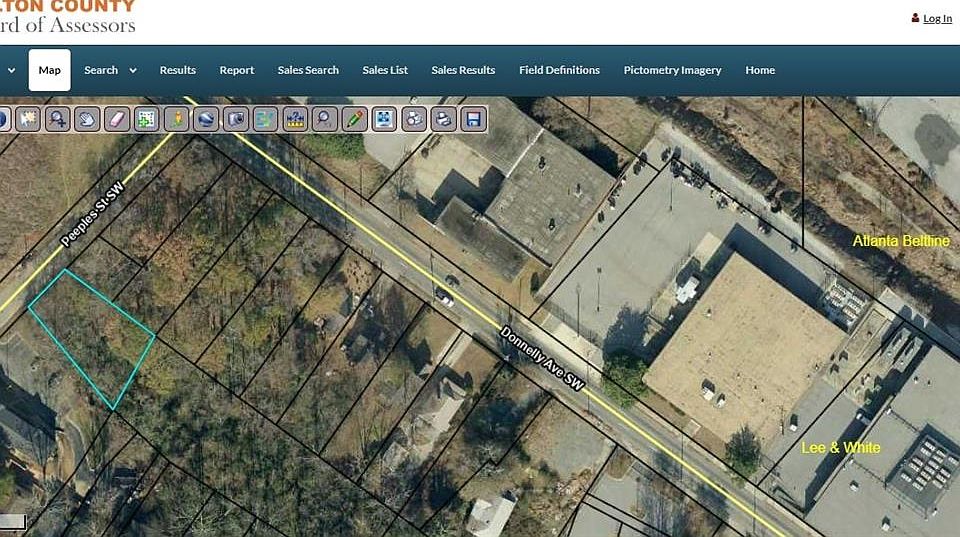Select the measure distance ruler tool
Viewport: 960px width, 537px height.
[x=295, y=119]
